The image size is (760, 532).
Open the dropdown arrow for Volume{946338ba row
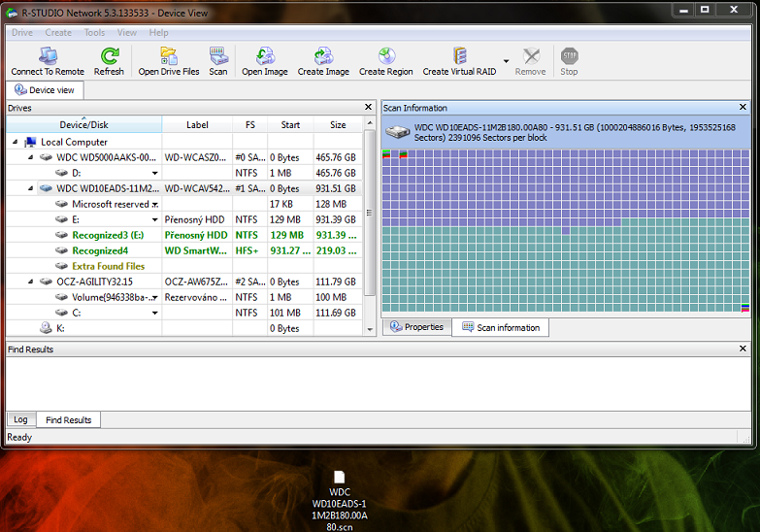[155, 298]
